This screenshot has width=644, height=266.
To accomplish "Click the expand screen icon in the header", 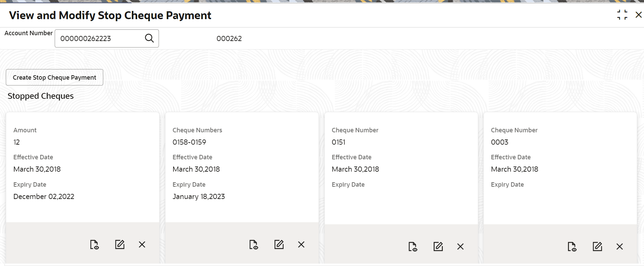I will click(622, 14).
